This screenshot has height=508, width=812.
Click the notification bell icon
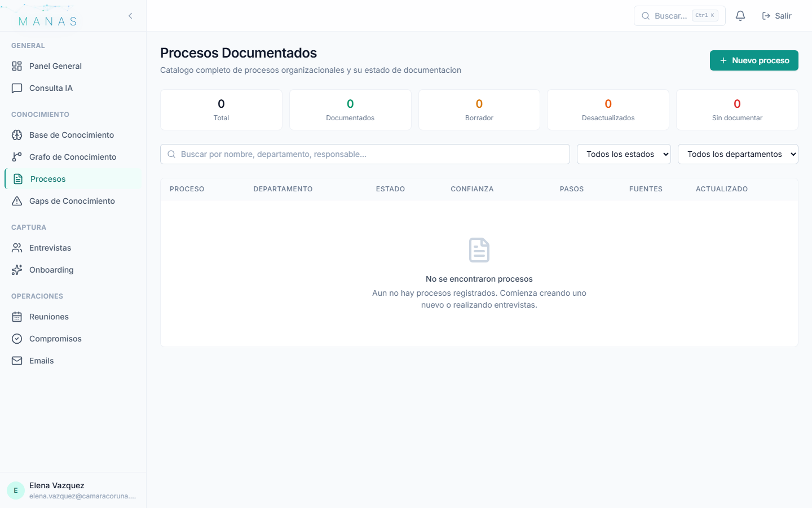740,16
